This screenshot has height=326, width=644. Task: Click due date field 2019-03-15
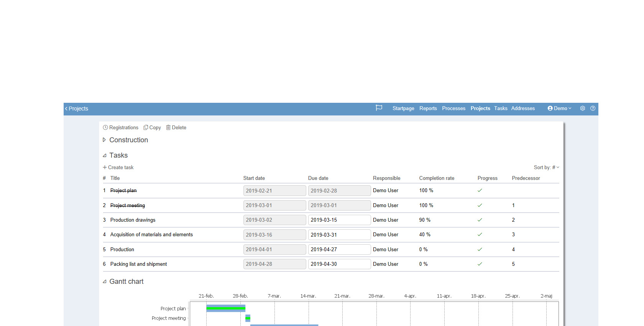tap(339, 220)
